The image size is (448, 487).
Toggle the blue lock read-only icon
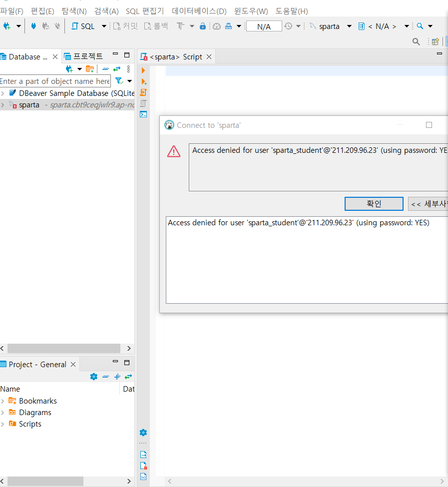point(203,26)
